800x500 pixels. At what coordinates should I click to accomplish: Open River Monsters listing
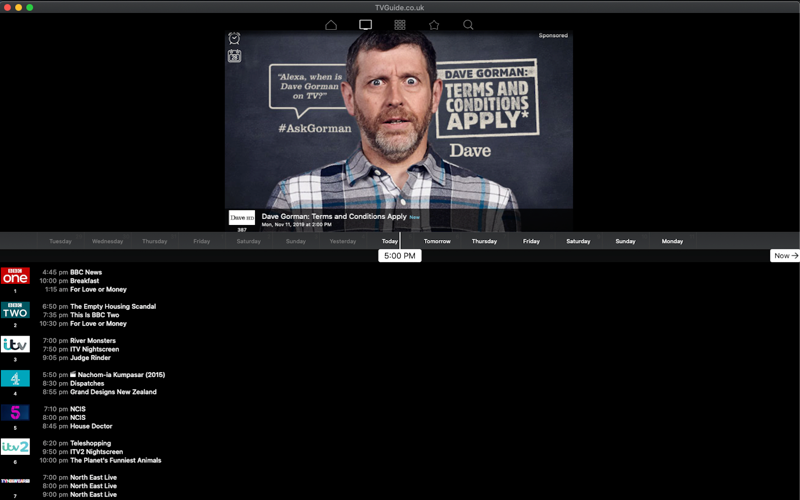point(93,341)
